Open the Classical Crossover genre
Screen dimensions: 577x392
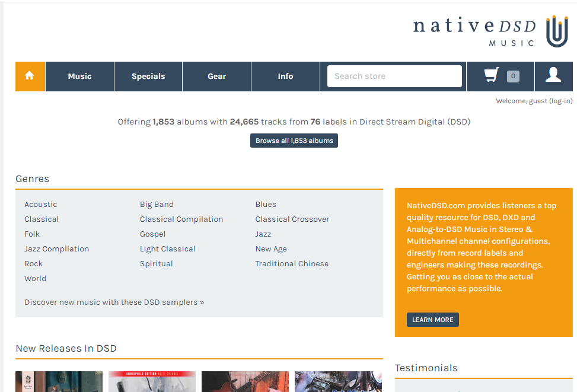[x=292, y=219]
